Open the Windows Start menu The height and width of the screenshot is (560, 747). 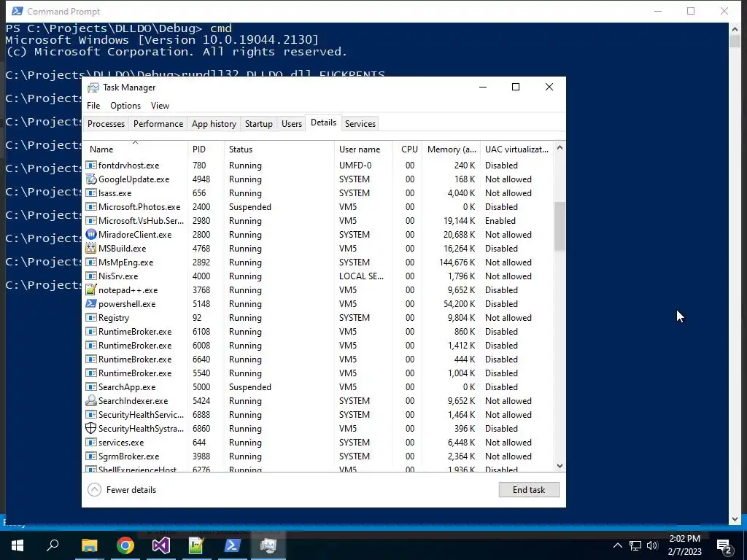(x=18, y=545)
